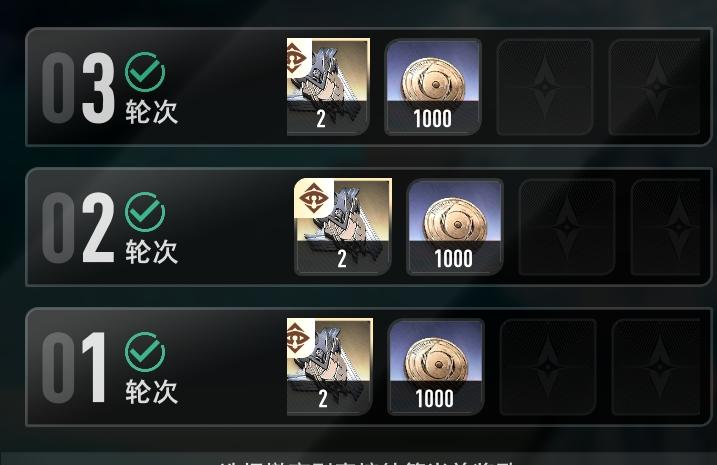Click the green checkmark of round 01
This screenshot has width=717, height=465.
(145, 352)
